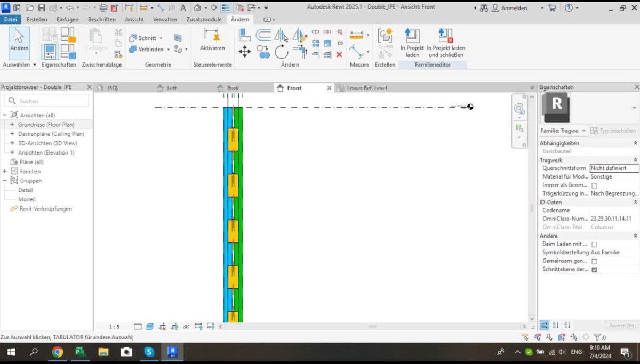Click the Text 'A' icon in quick access toolbar
This screenshot has width=640, height=364.
(183, 8)
